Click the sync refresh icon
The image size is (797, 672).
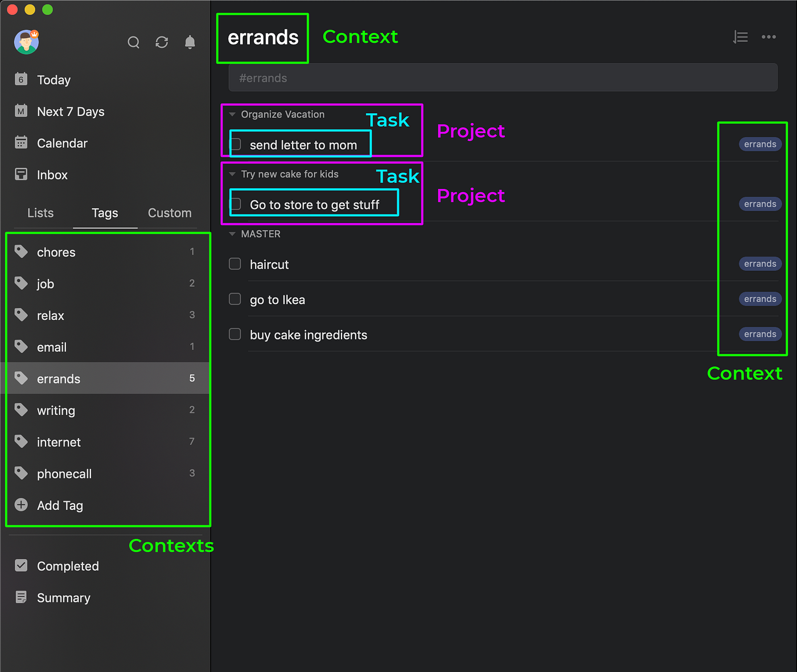(x=162, y=42)
